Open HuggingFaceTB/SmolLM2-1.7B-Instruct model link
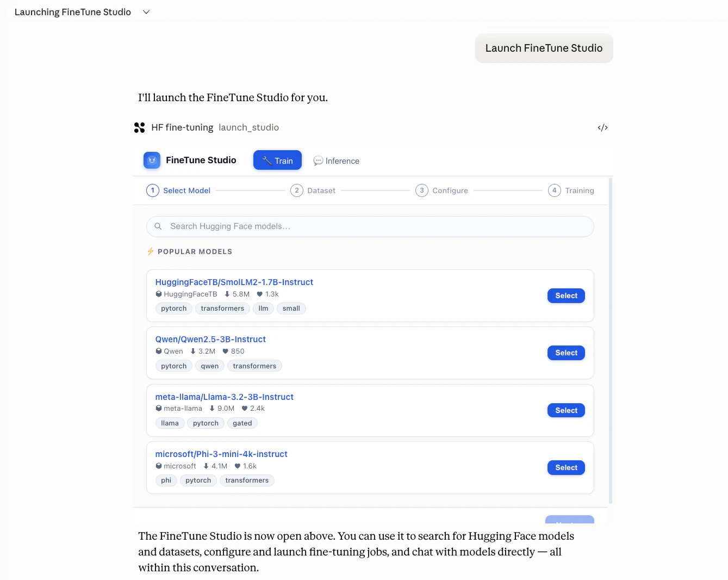This screenshot has height=580, width=728. [234, 282]
